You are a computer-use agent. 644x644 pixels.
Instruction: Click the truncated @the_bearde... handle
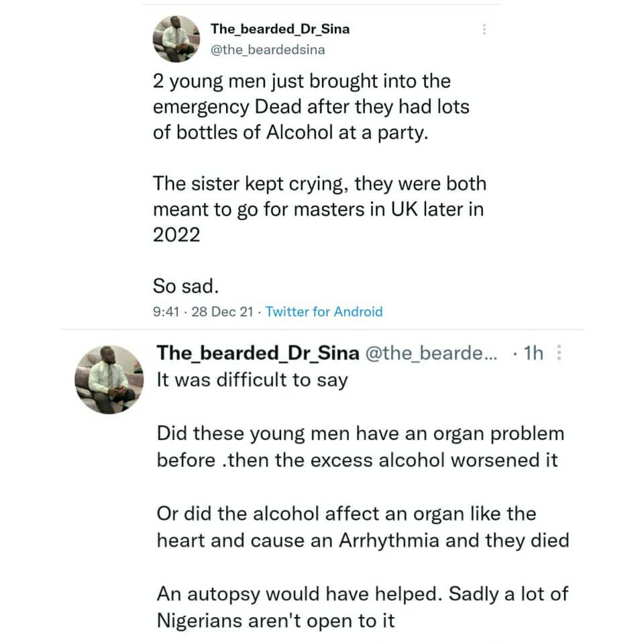click(431, 354)
